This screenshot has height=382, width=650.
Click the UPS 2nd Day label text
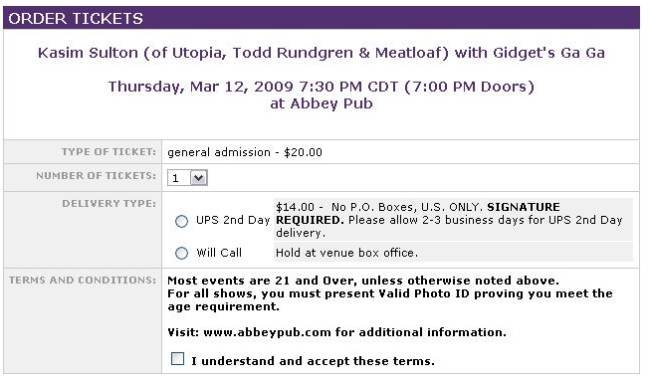[233, 220]
